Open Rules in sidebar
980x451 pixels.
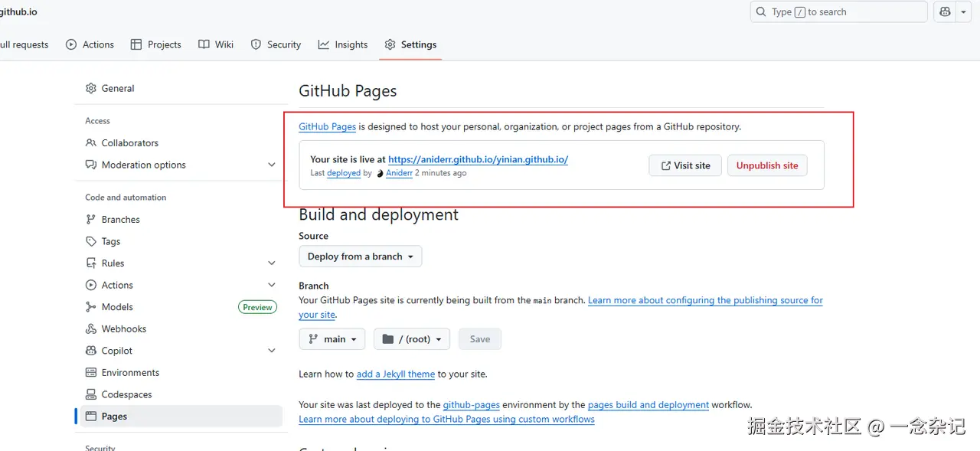click(181, 263)
